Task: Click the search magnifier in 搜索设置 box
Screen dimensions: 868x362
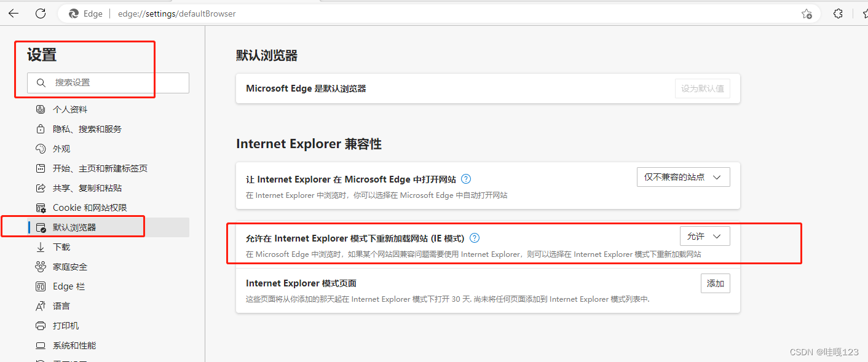Action: point(41,82)
